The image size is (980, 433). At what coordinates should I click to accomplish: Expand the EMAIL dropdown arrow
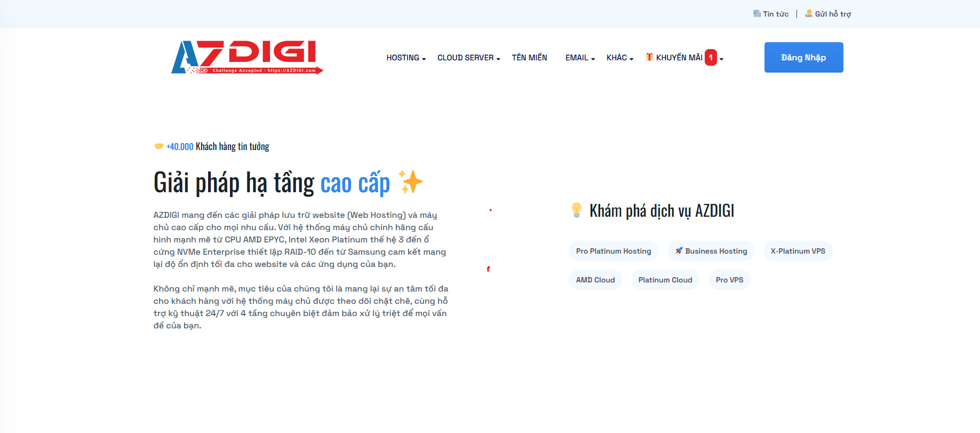[x=593, y=59]
